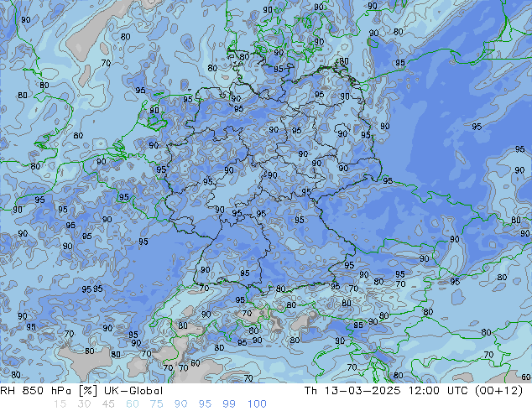Select the 15 value in the legend
Image resolution: width=532 pixels, height=411 pixels.
pos(60,404)
